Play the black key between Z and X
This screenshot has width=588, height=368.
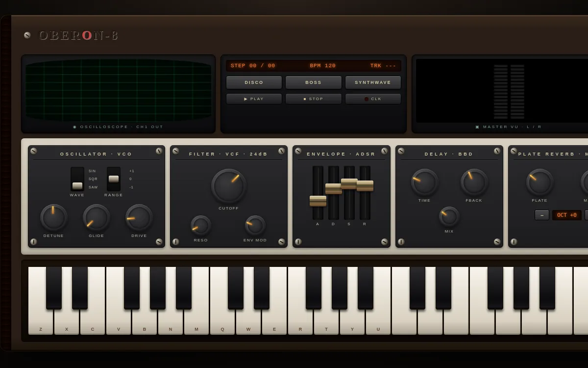(x=54, y=288)
